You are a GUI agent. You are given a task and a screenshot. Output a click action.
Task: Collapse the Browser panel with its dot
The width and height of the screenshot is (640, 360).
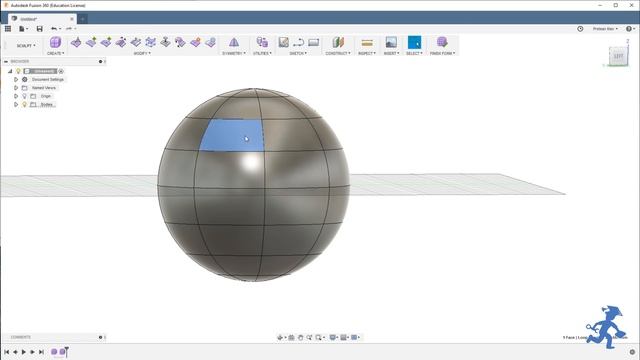tap(100, 62)
